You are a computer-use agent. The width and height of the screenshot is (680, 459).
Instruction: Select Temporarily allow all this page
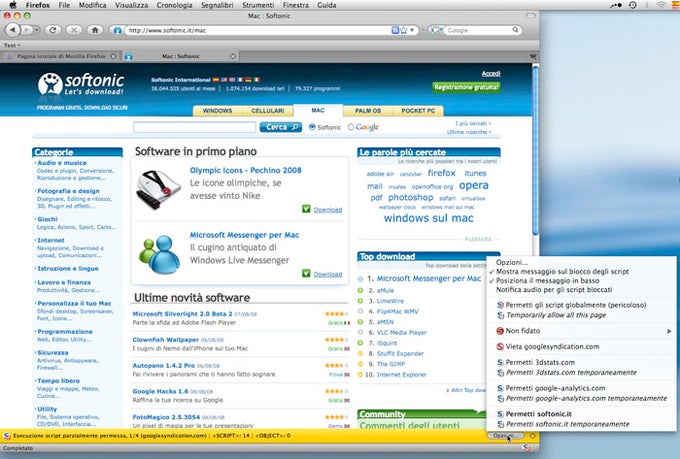coord(556,315)
